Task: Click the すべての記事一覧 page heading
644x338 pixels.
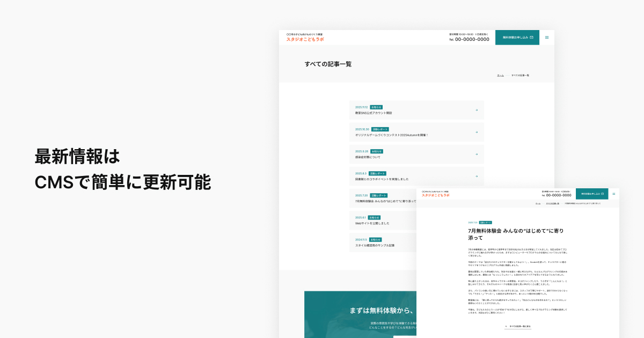Action: pos(328,64)
